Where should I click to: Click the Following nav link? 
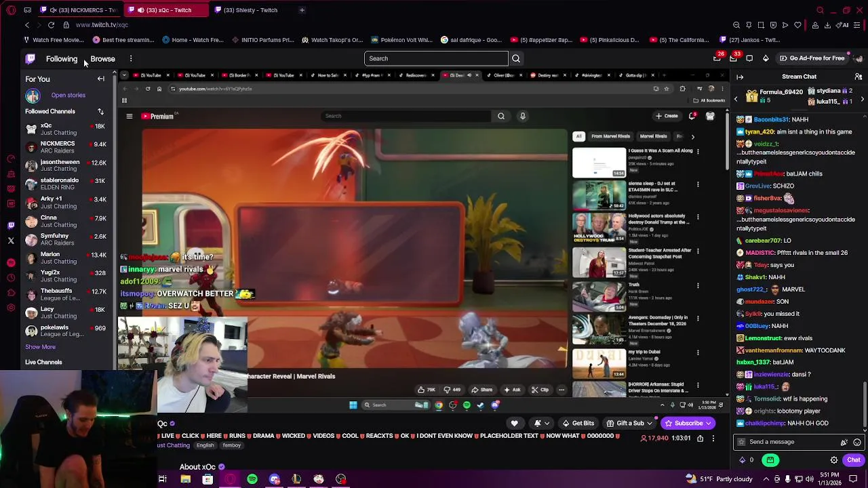tap(62, 59)
